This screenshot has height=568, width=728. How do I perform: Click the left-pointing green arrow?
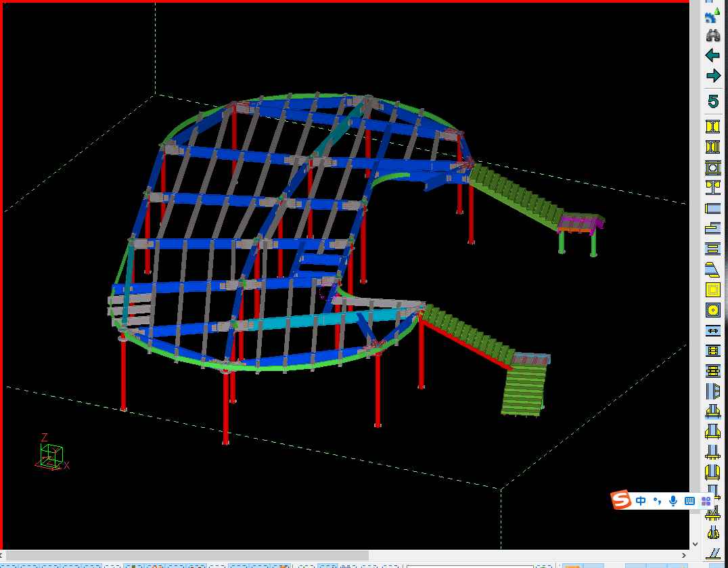tap(712, 56)
